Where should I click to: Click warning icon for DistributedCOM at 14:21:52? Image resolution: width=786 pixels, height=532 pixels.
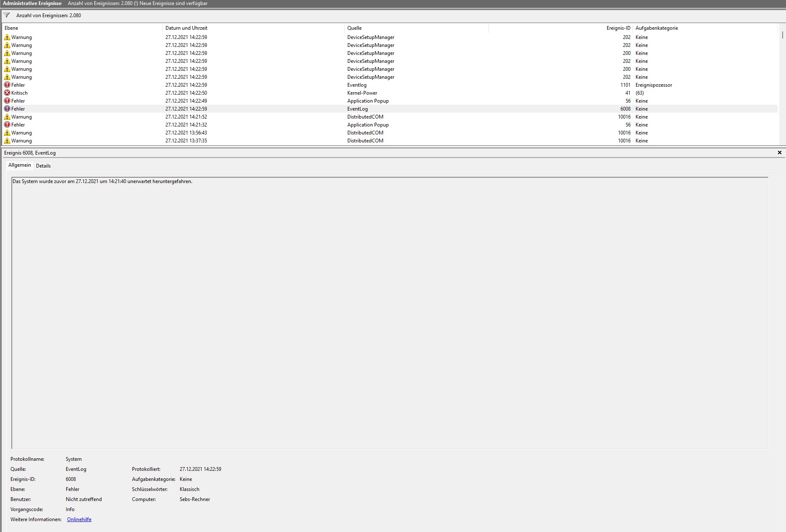pos(7,117)
